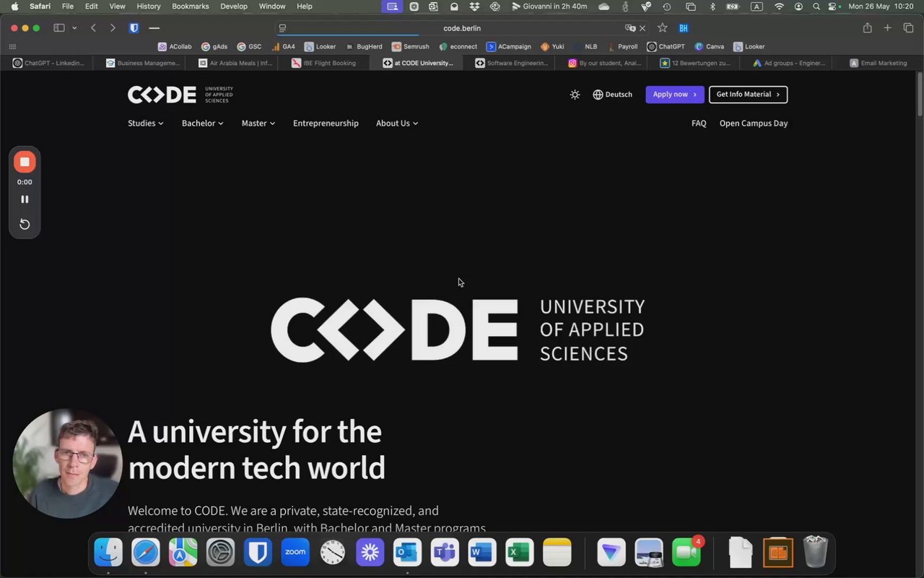Open the History menu in the menu bar
This screenshot has height=578, width=924.
tap(149, 7)
